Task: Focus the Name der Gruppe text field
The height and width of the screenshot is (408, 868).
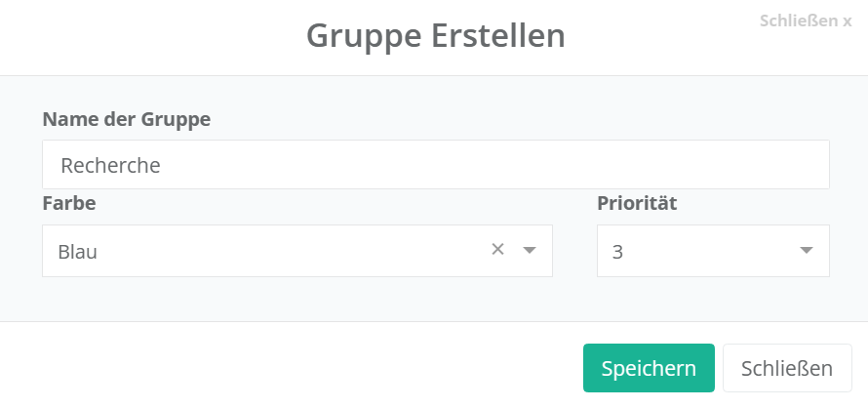Action: [435, 165]
